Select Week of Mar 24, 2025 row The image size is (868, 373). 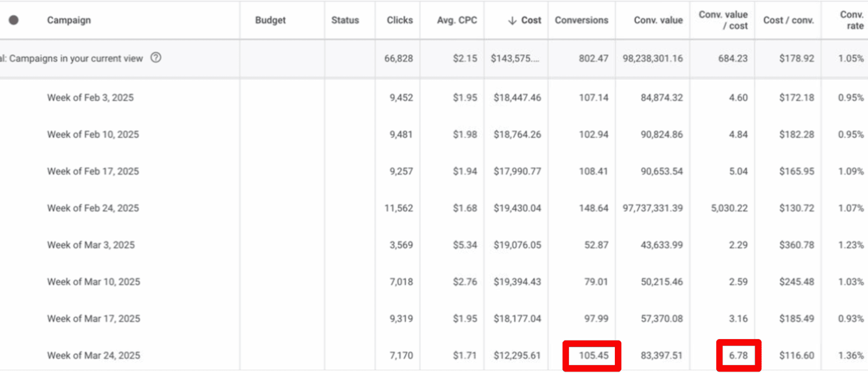[93, 356]
